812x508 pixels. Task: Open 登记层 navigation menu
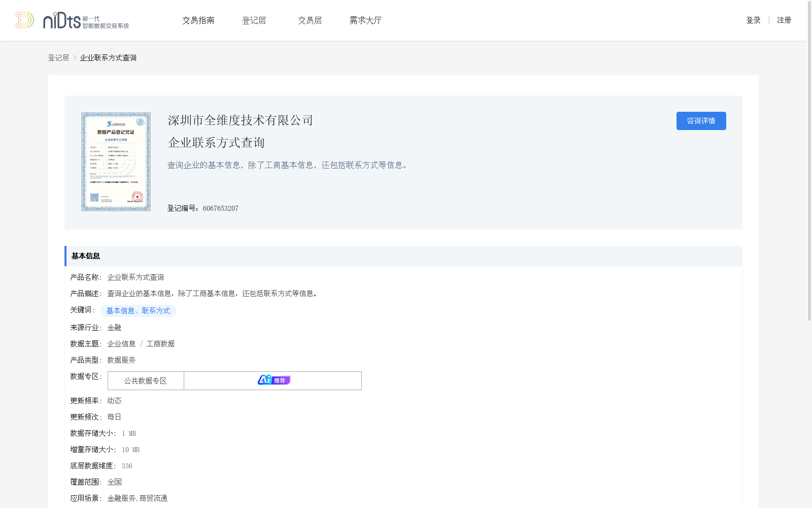click(x=254, y=20)
